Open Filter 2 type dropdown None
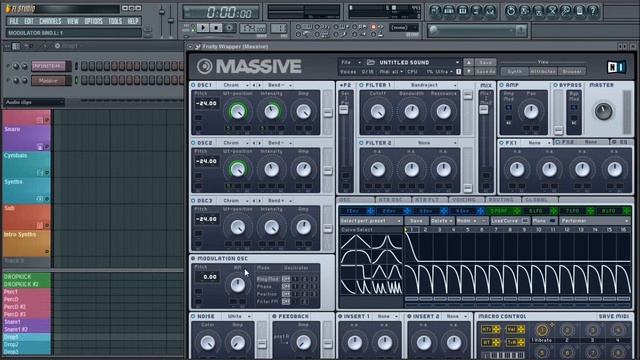The image size is (640, 360). [428, 143]
